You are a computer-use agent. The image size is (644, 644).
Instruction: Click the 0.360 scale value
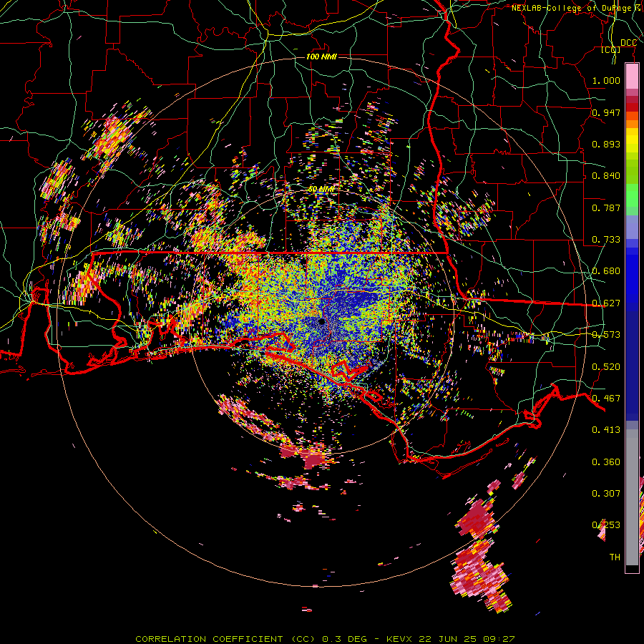(x=606, y=462)
